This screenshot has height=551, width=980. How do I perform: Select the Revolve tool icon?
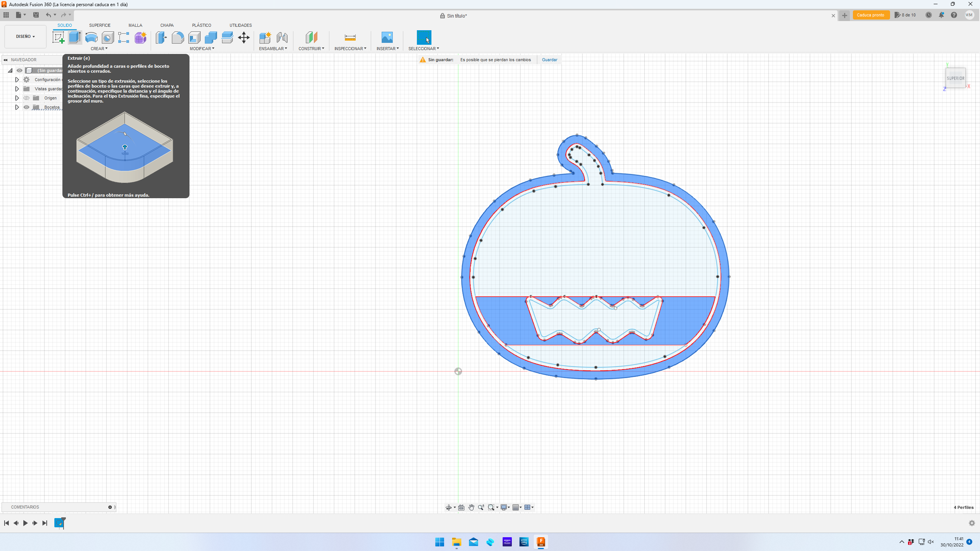click(91, 37)
